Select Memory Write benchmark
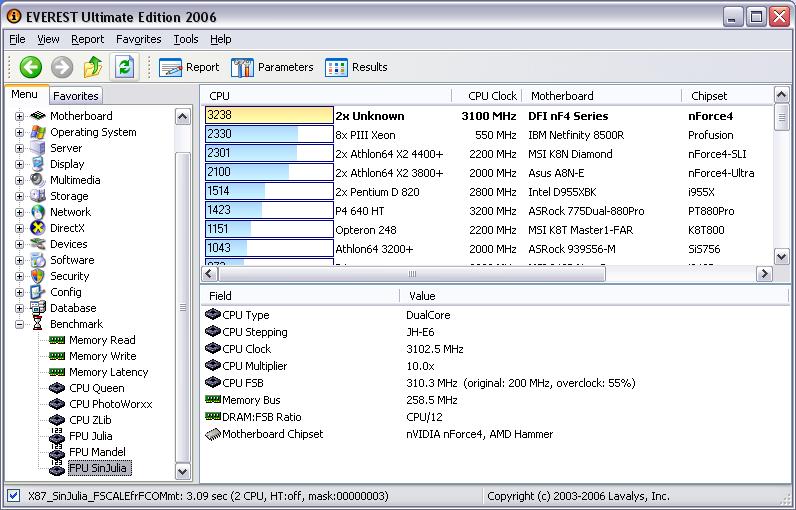 103,356
